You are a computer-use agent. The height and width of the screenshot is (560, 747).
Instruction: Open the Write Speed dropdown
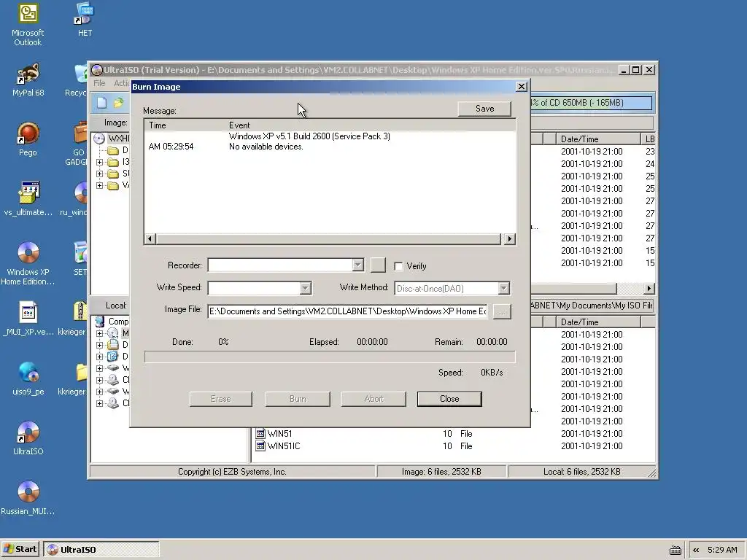pos(306,288)
